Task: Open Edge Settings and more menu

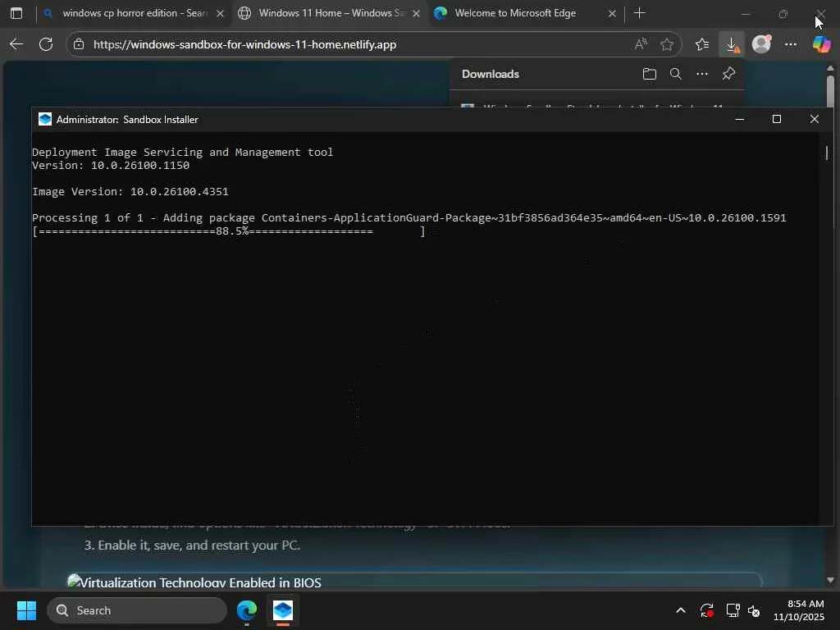Action: [791, 44]
